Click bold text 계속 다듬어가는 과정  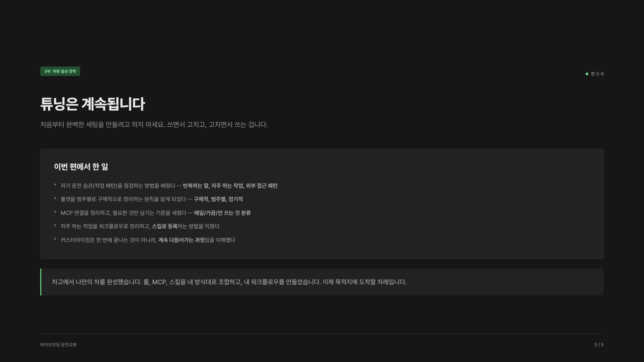point(181,240)
